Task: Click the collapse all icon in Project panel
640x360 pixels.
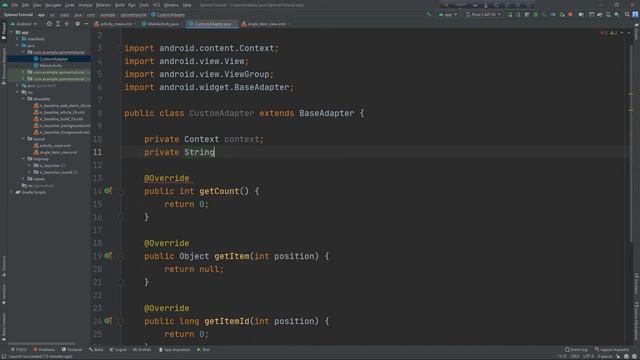Action: (x=67, y=24)
